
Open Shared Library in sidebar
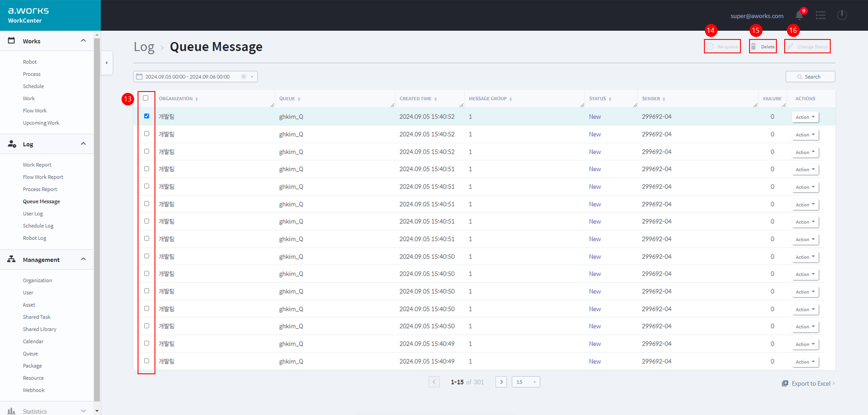click(x=40, y=329)
